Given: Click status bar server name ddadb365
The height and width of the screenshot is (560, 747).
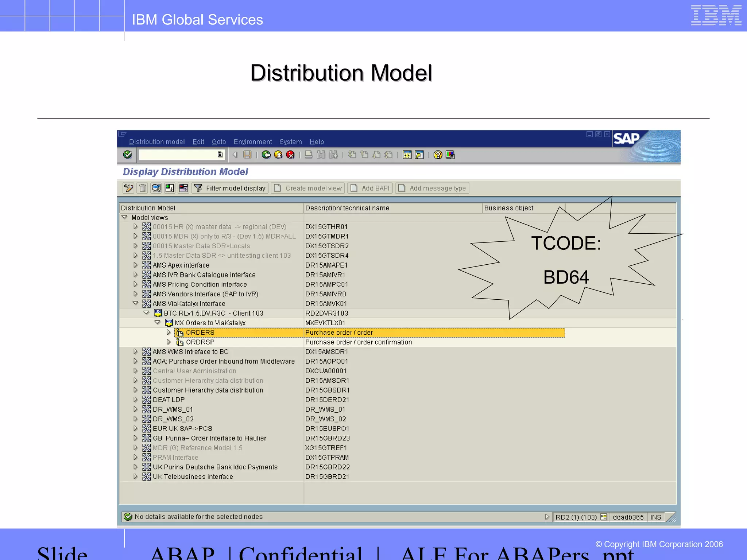Looking at the screenshot, I should coord(628,517).
